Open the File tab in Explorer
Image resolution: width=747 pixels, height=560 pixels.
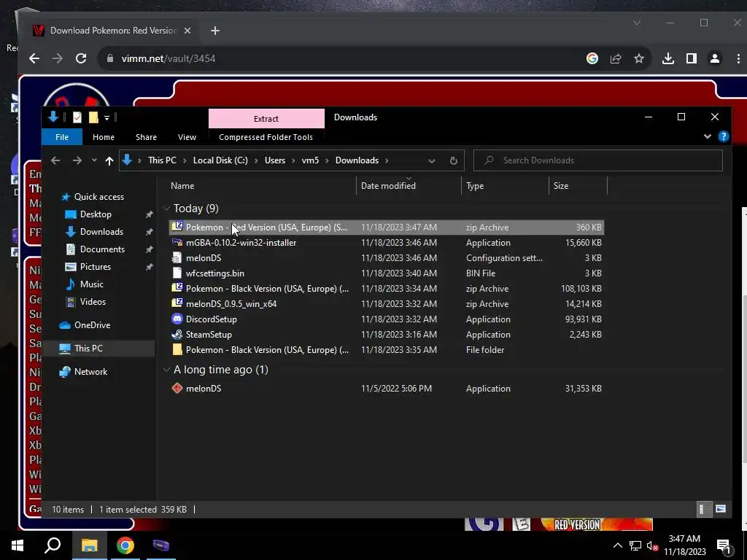(62, 137)
